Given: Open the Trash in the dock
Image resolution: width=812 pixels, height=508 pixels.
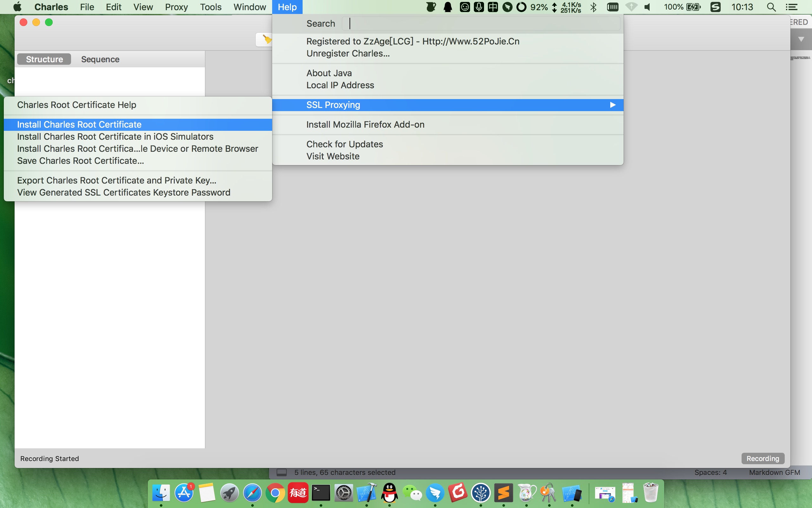Looking at the screenshot, I should click(651, 493).
